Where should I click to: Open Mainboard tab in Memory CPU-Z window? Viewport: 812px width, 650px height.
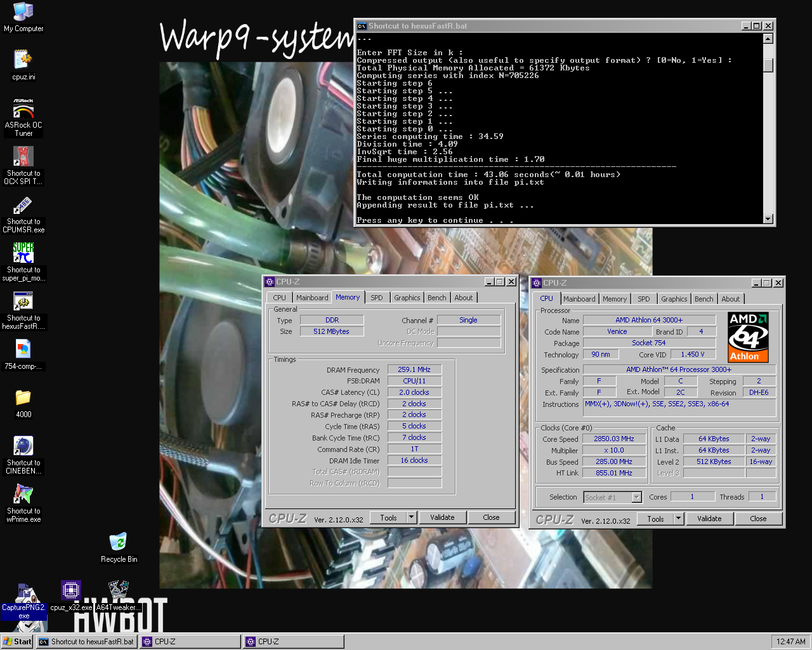(312, 298)
